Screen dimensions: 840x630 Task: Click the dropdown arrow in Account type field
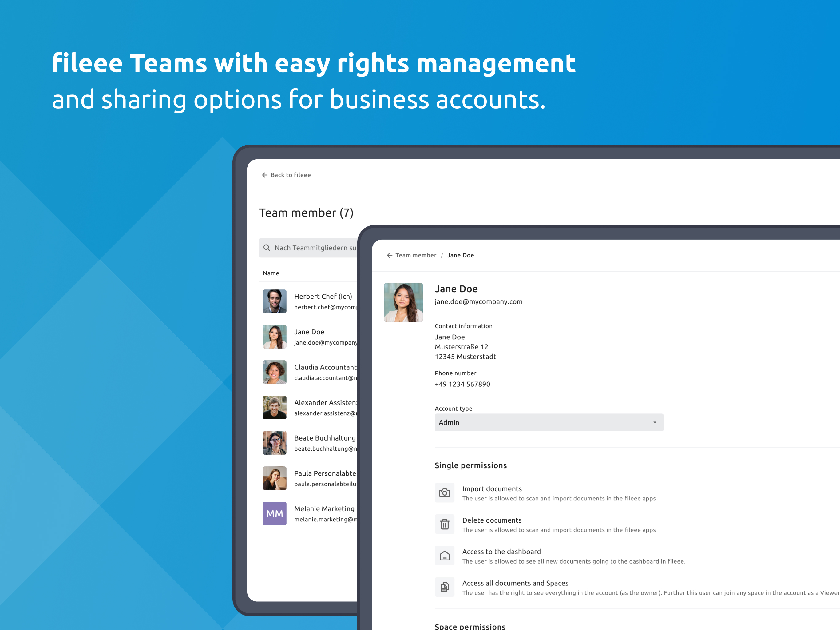pyautogui.click(x=655, y=423)
